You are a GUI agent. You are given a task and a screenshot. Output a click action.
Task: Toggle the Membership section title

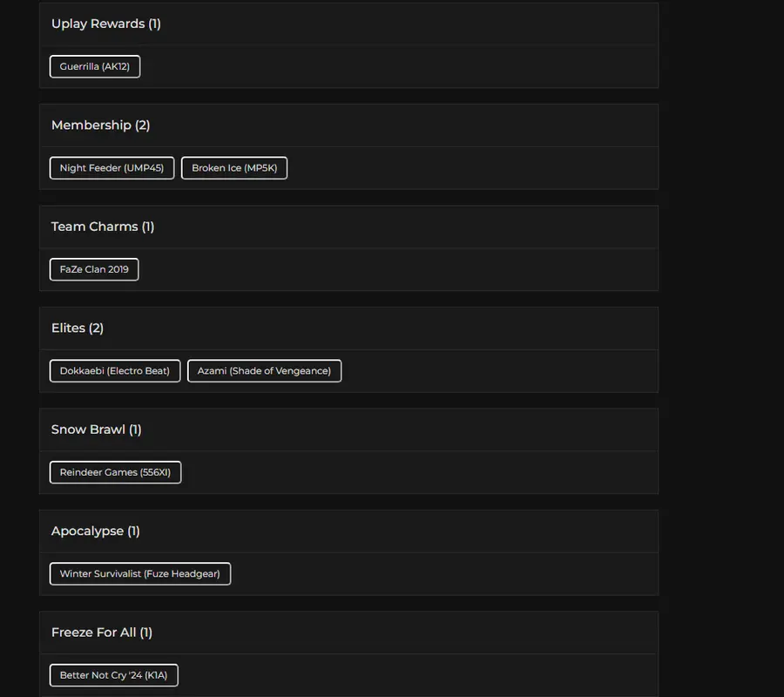[91, 125]
